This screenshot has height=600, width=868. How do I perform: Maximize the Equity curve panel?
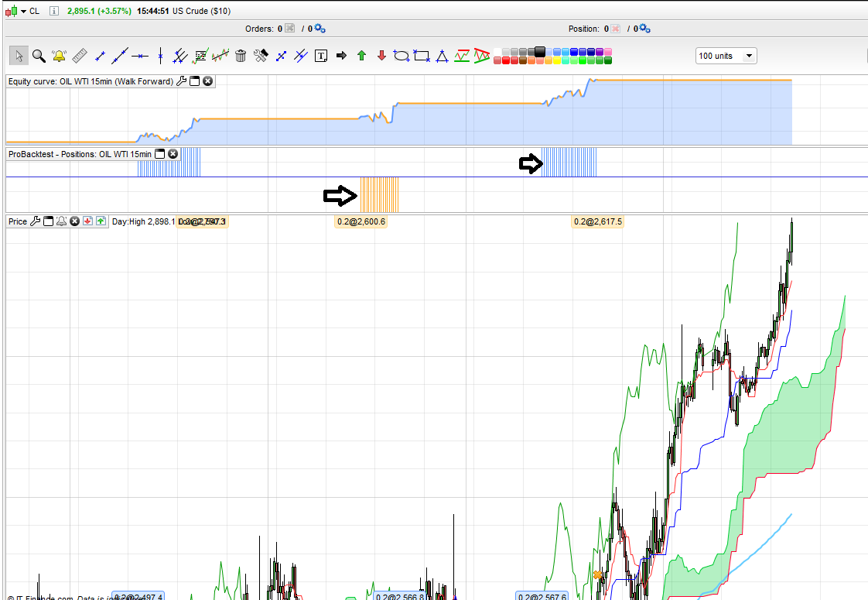pyautogui.click(x=194, y=81)
